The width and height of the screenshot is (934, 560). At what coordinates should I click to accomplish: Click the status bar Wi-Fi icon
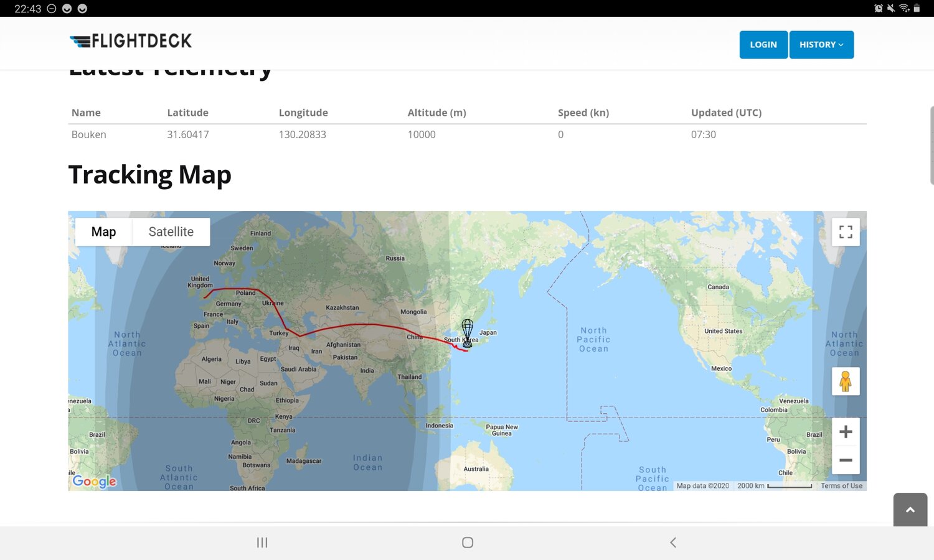click(904, 8)
